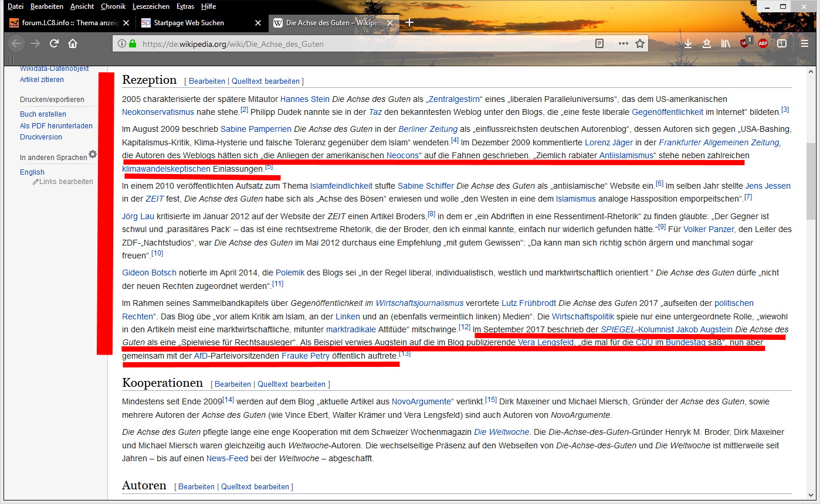Show site information for the page

(x=121, y=43)
